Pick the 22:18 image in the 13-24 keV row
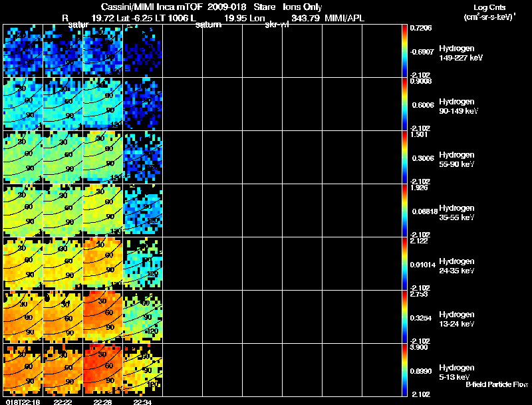The height and width of the screenshot is (405, 532). click(x=23, y=317)
